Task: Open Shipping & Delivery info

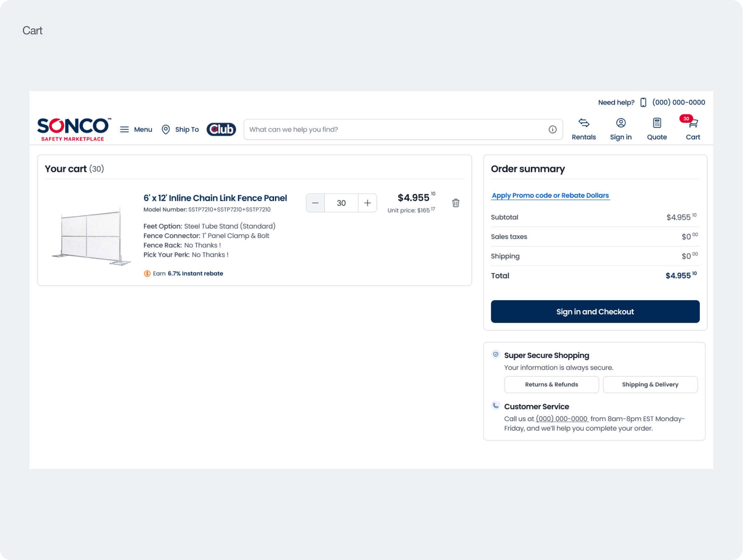Action: pyautogui.click(x=650, y=384)
